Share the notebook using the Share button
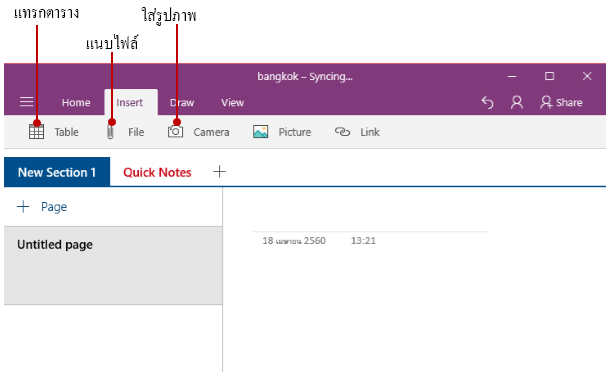Screen dimensions: 610x375 (561, 102)
